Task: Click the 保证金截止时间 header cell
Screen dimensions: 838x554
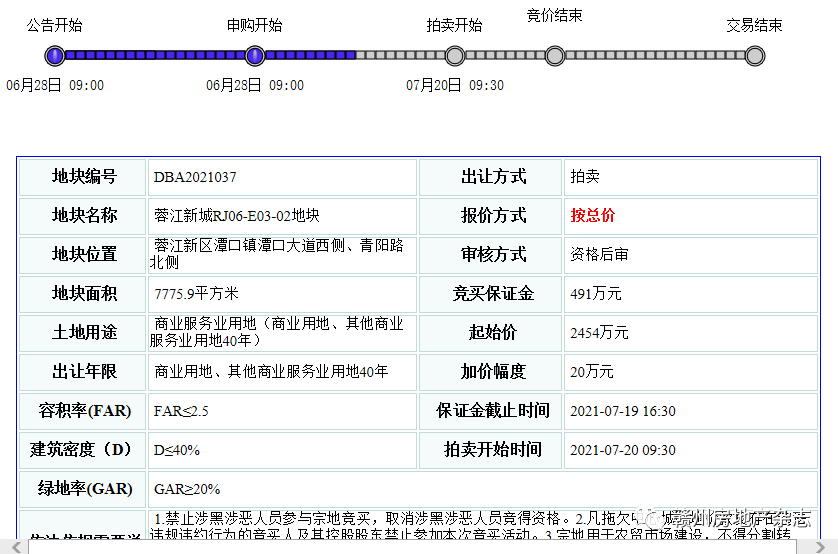Action: point(491,410)
